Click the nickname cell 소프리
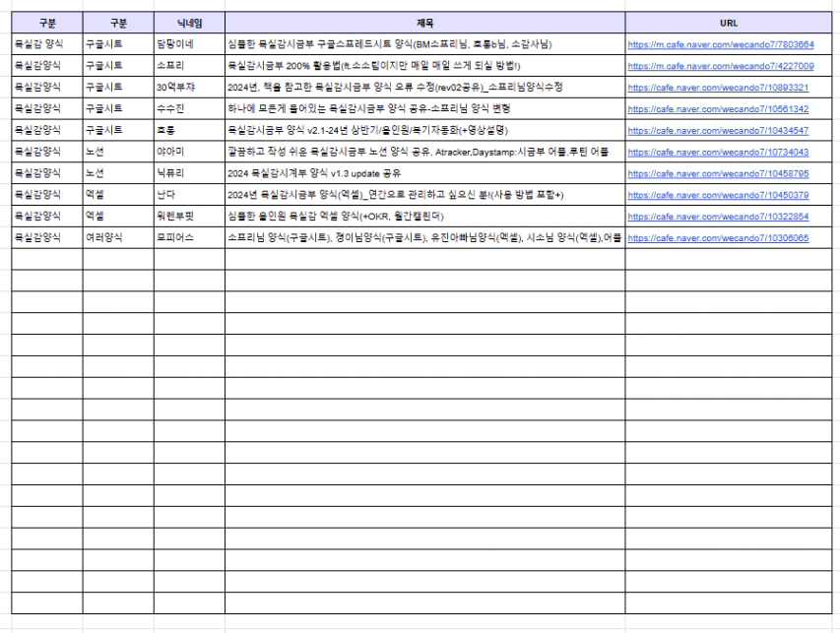840x633 pixels. coord(189,65)
